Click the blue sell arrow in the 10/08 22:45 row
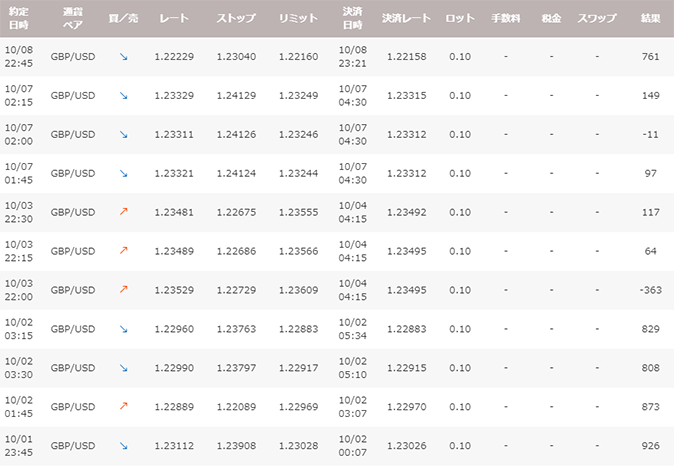 pos(124,57)
